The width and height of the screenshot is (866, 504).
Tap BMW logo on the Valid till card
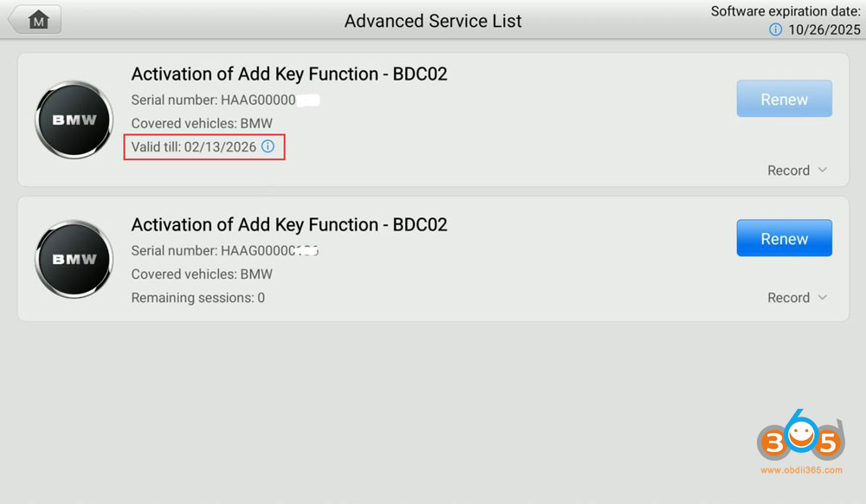[74, 120]
